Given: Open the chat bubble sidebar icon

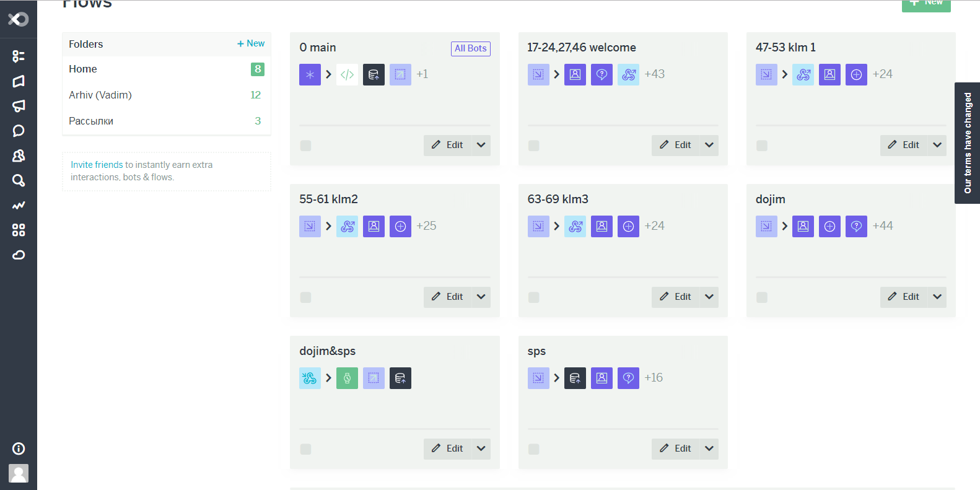Looking at the screenshot, I should pyautogui.click(x=19, y=131).
